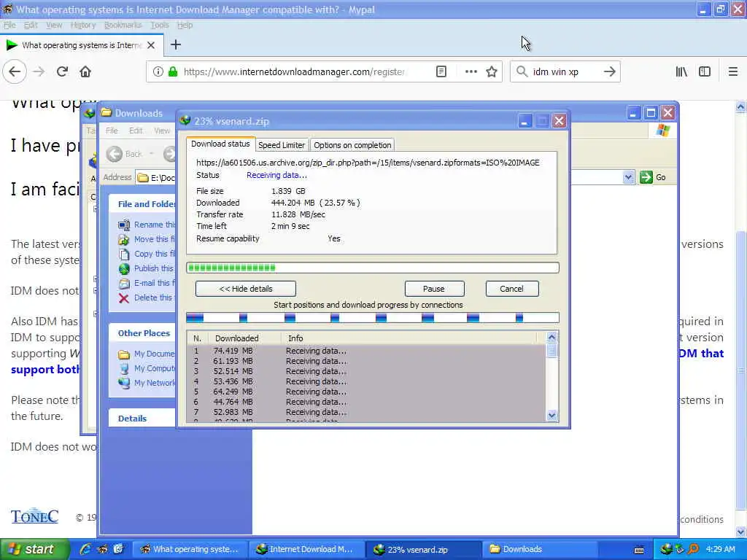
Task: Switch to Speed Limiter tab
Action: click(x=282, y=145)
